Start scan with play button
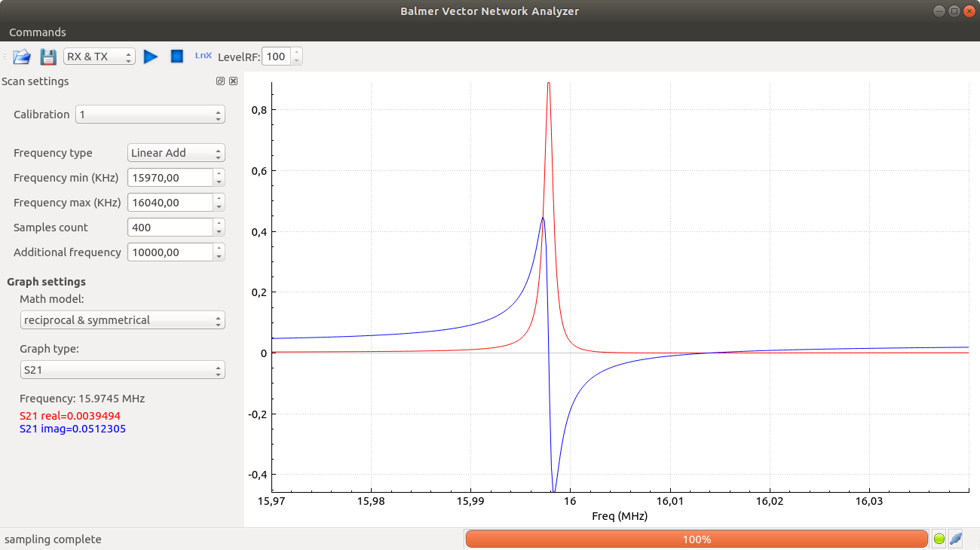 click(151, 57)
